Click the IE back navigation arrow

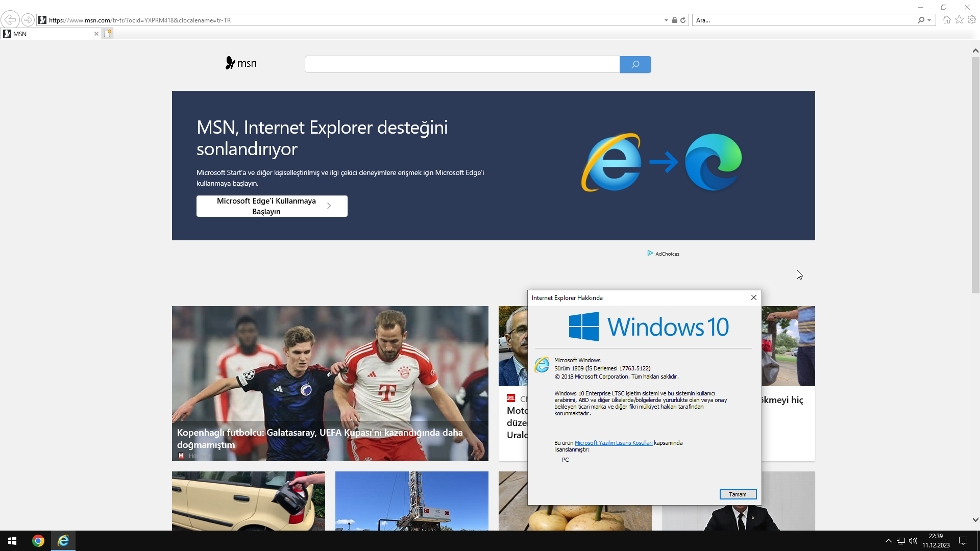10,20
